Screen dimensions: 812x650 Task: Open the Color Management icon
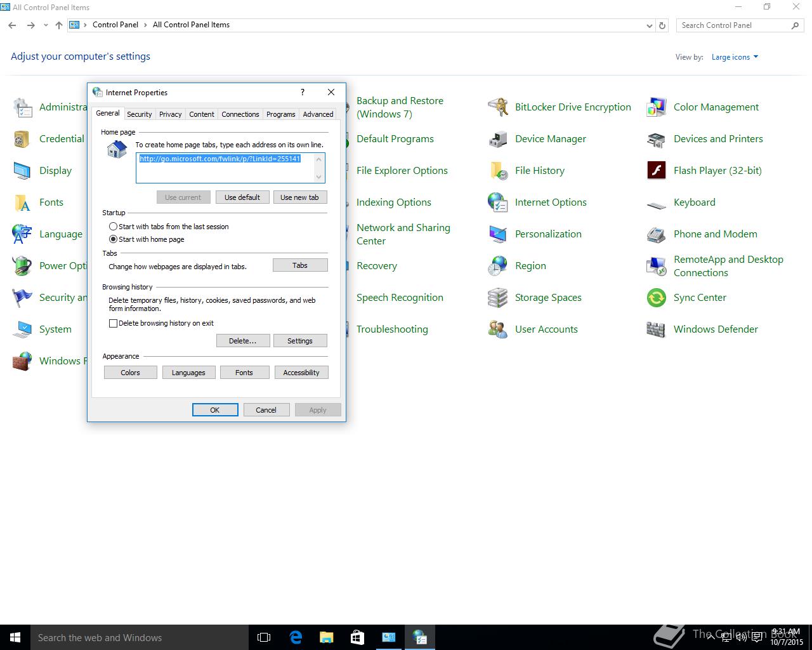pyautogui.click(x=657, y=107)
